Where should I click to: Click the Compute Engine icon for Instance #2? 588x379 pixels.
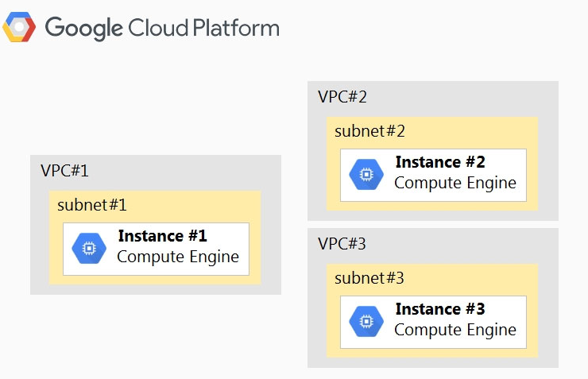(366, 174)
